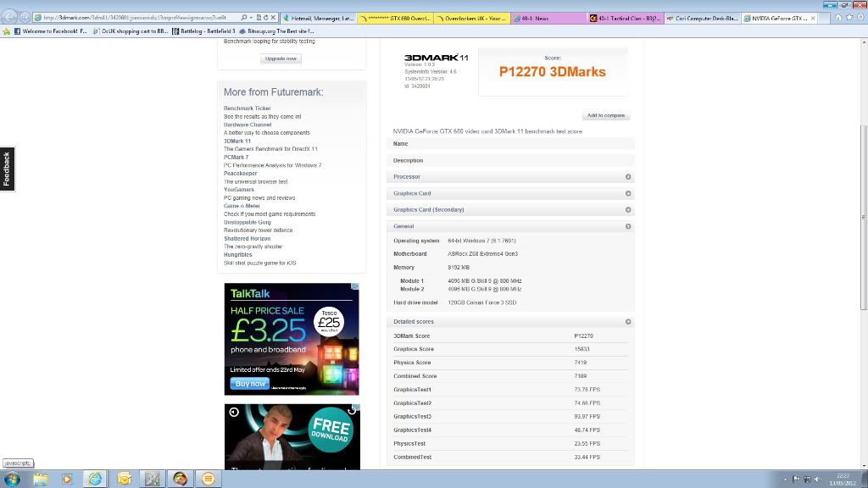Open the Unstoppable Gorg link

pyautogui.click(x=248, y=223)
